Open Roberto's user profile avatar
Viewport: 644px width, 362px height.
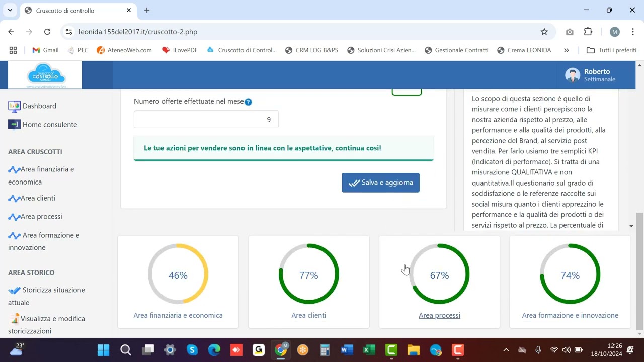[x=572, y=75]
